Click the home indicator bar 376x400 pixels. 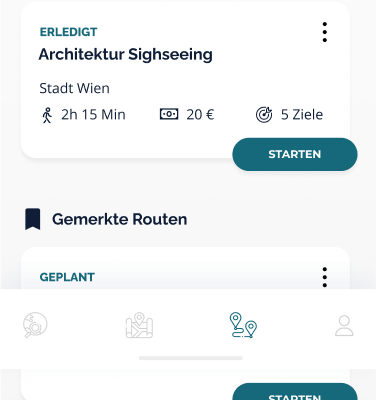[x=191, y=358]
